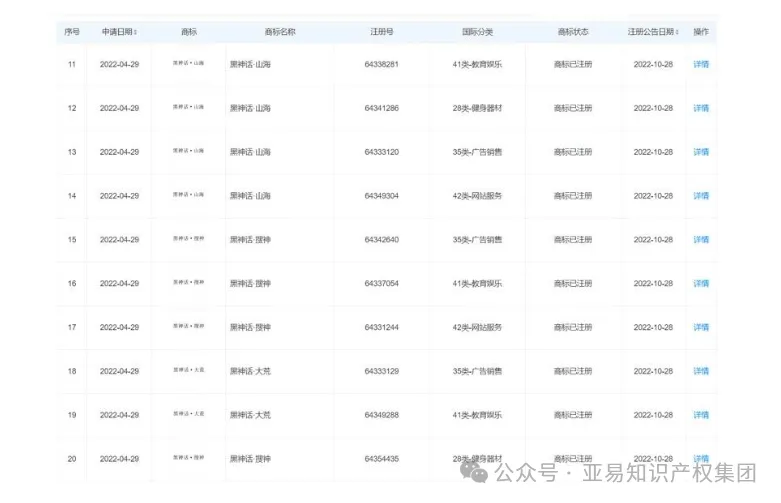Click the 商标已注册 status in row 13
781x503 pixels.
573,152
